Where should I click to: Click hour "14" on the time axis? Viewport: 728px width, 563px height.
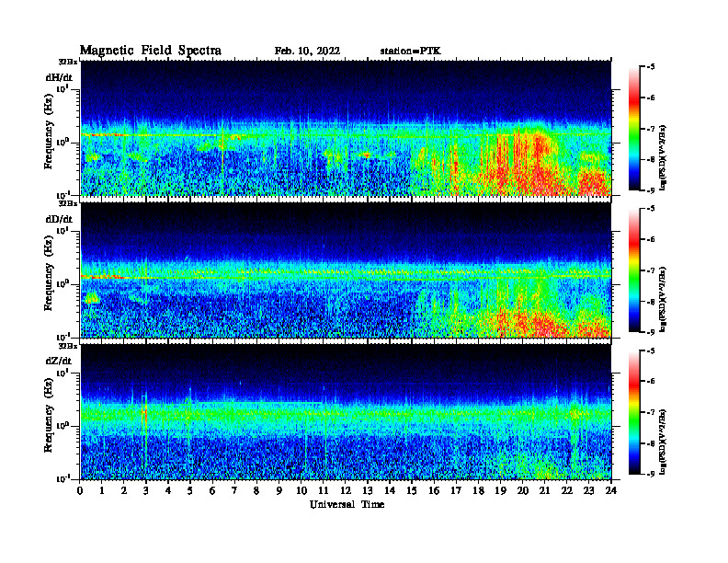click(x=390, y=491)
